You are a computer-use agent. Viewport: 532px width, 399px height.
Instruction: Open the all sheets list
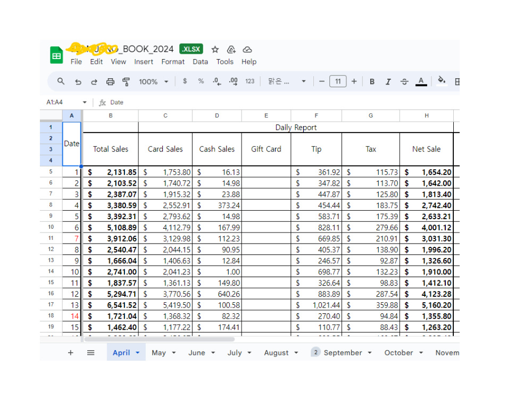coord(90,353)
